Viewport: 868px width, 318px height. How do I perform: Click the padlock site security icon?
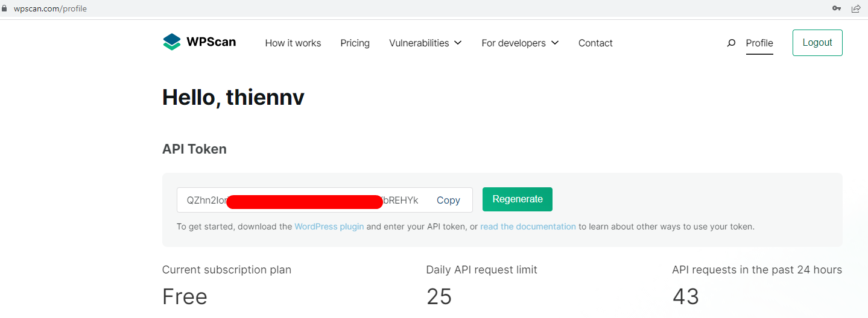tap(5, 8)
